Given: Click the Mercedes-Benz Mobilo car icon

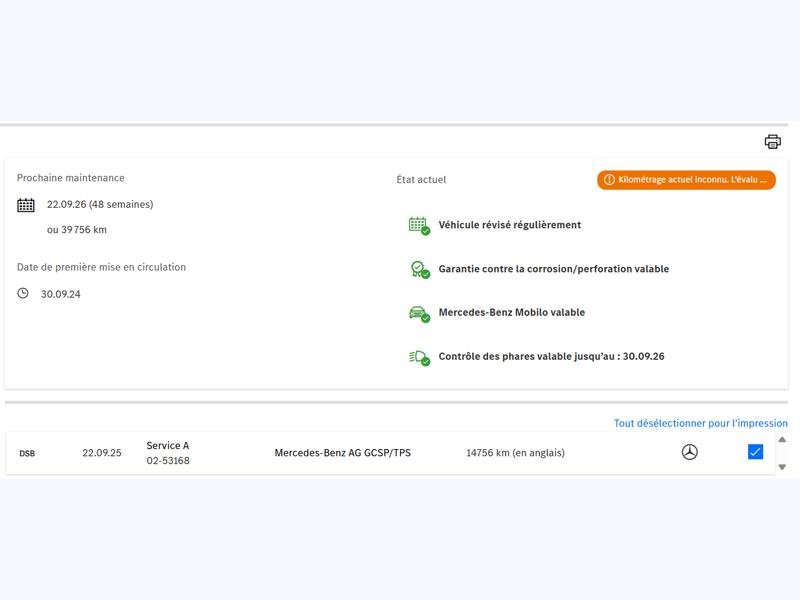Looking at the screenshot, I should point(419,313).
